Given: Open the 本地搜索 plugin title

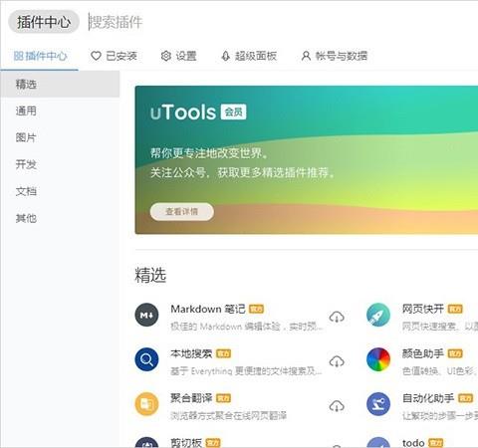Looking at the screenshot, I should pos(191,353).
